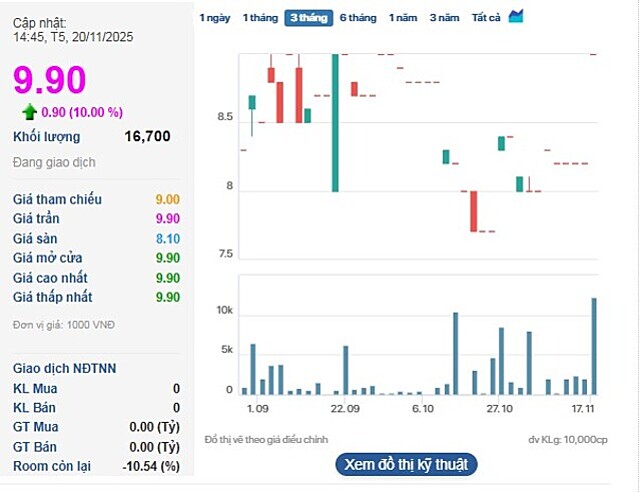Switch chart to 1 năm range
The height and width of the screenshot is (493, 640).
pyautogui.click(x=403, y=18)
